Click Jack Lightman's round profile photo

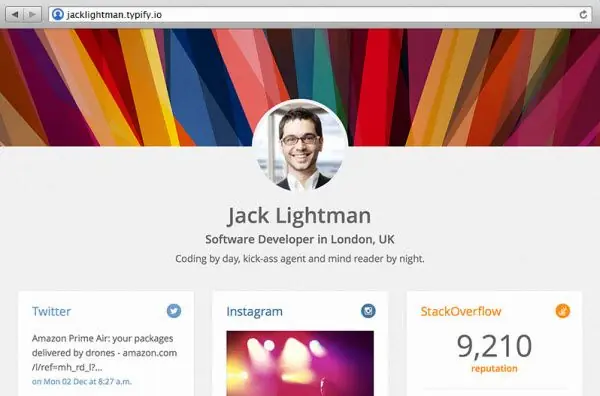(300, 147)
